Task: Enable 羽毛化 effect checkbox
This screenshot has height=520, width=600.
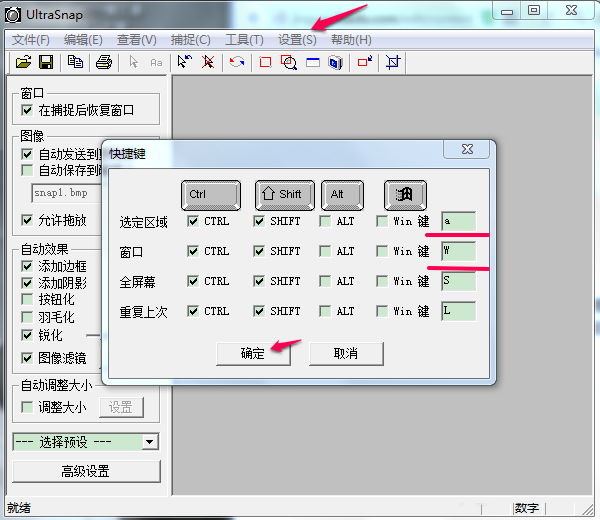Action: click(x=27, y=317)
